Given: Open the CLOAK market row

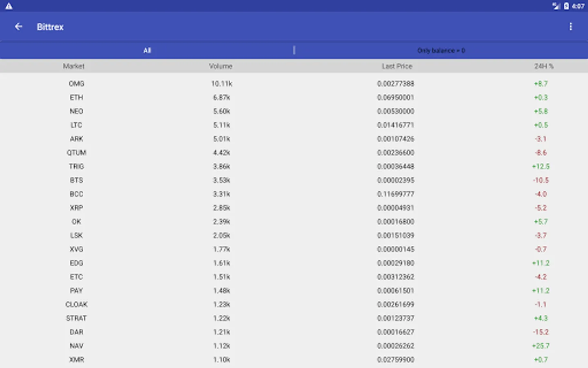Looking at the screenshot, I should click(x=294, y=304).
